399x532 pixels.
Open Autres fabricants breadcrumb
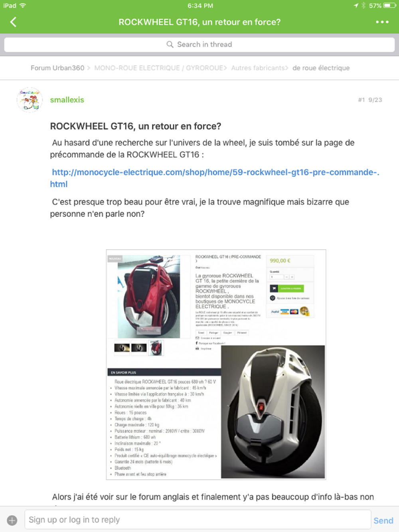tap(258, 68)
